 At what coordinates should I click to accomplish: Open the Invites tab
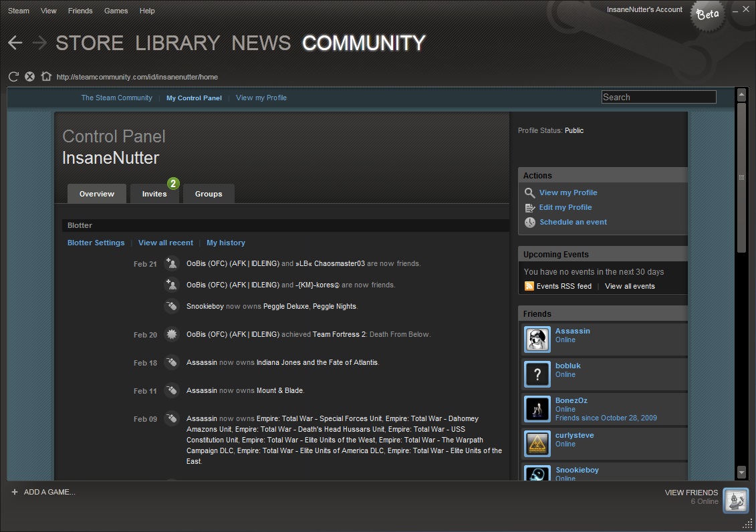click(x=154, y=194)
